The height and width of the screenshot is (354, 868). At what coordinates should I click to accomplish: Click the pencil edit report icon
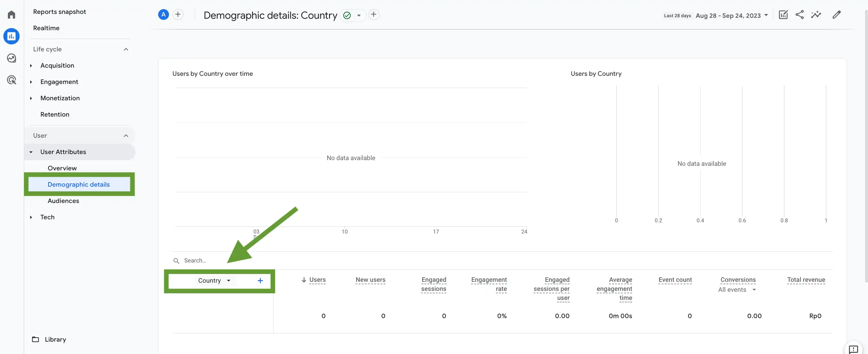pos(836,14)
